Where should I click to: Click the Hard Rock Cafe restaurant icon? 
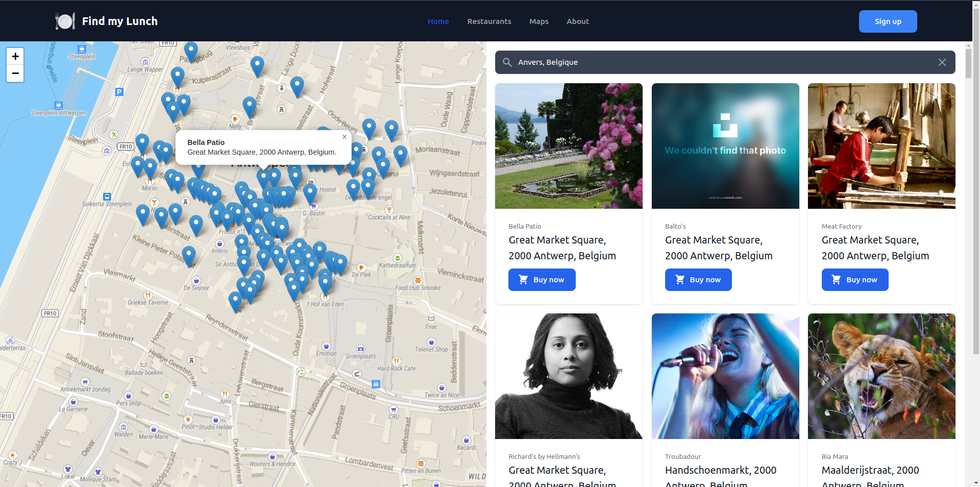[397, 361]
